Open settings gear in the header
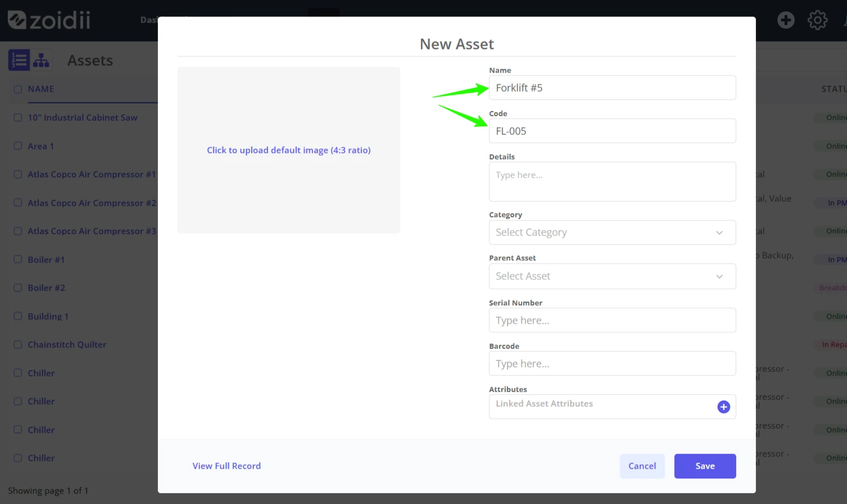The width and height of the screenshot is (847, 504). [817, 20]
